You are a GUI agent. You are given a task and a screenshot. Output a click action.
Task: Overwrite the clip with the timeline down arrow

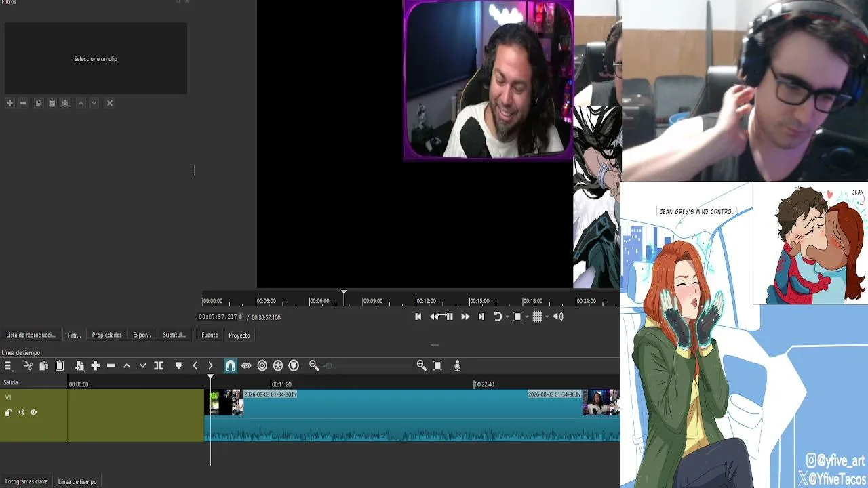click(142, 365)
